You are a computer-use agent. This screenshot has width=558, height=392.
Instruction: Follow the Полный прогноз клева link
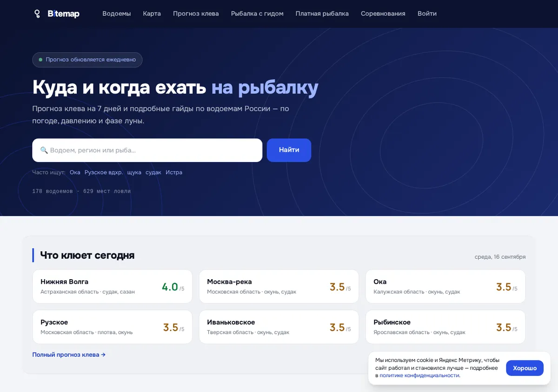point(69,355)
